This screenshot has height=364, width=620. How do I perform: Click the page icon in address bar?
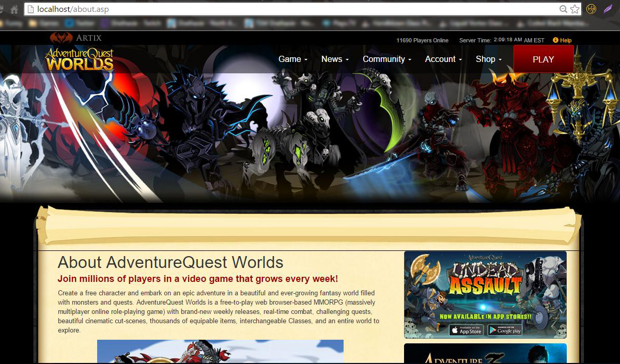[30, 9]
